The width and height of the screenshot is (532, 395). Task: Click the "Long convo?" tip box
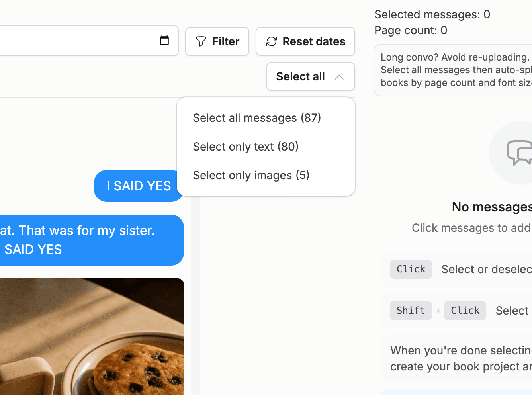pyautogui.click(x=453, y=70)
